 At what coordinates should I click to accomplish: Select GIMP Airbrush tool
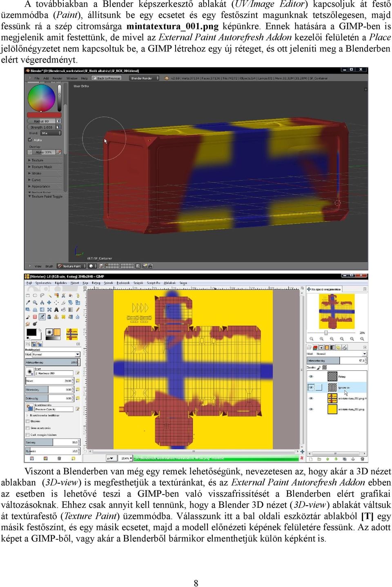[x=42, y=317]
